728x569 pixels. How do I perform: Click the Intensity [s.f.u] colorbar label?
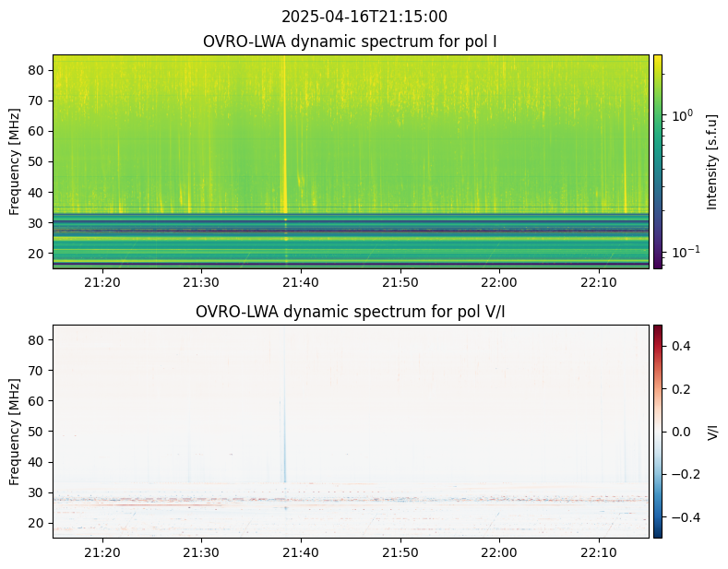pos(711,161)
